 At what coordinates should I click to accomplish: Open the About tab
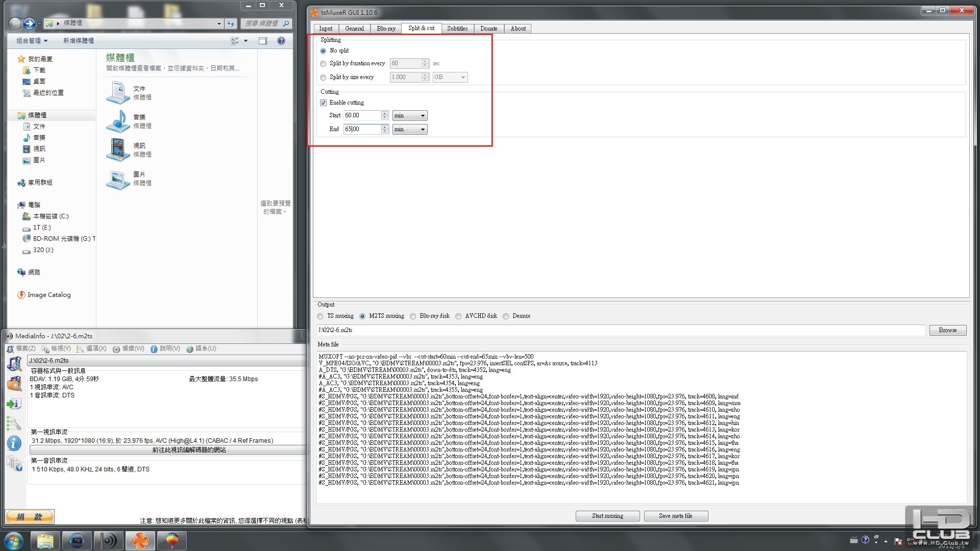tap(518, 29)
